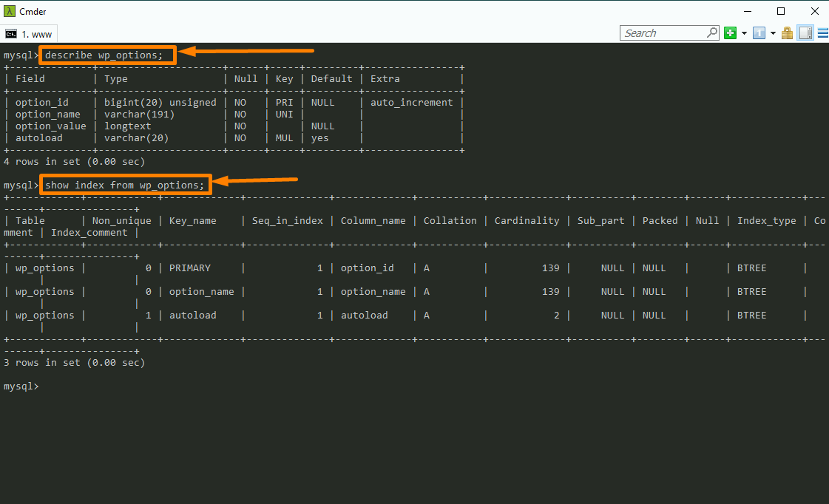Image resolution: width=829 pixels, height=504 pixels.
Task: Click 'longtext' type value
Action: click(x=127, y=126)
